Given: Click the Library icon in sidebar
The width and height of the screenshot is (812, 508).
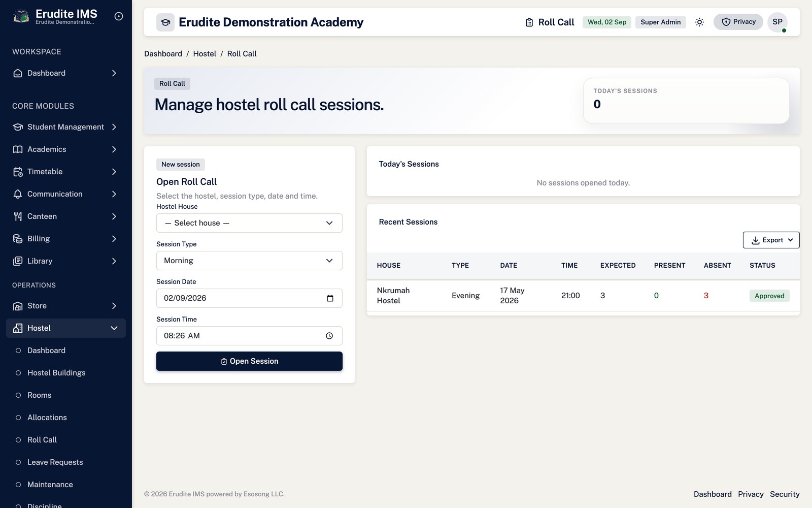Looking at the screenshot, I should [18, 261].
